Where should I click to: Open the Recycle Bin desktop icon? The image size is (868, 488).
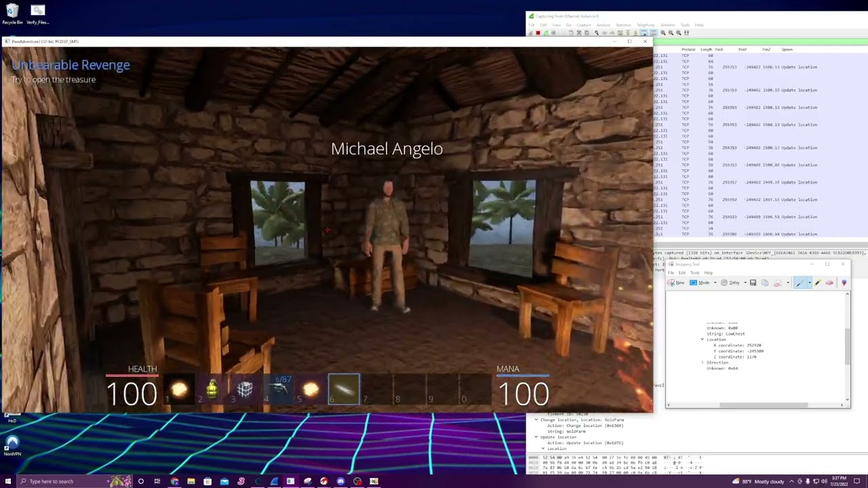click(12, 14)
